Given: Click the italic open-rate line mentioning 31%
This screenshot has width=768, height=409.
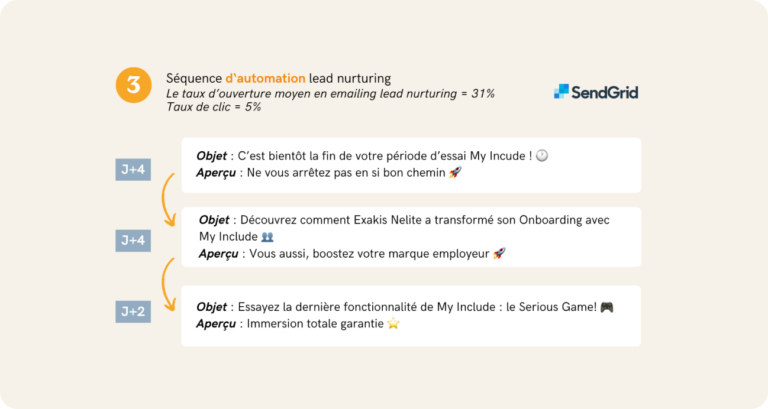Looking at the screenshot, I should click(330, 93).
